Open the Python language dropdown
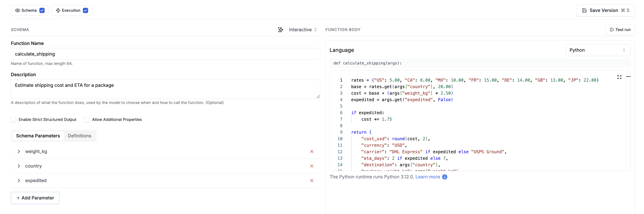Viewport: 644px width, 214px height. [597, 50]
